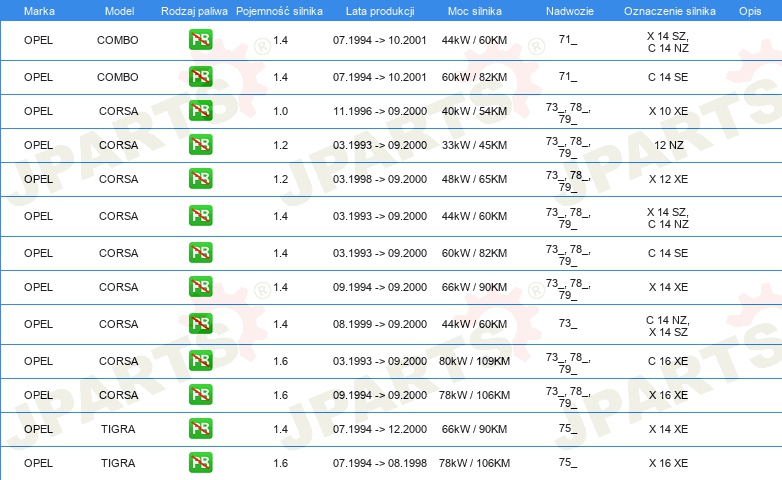Click power value '80kW / 109KM'
782x480 pixels.
(474, 361)
